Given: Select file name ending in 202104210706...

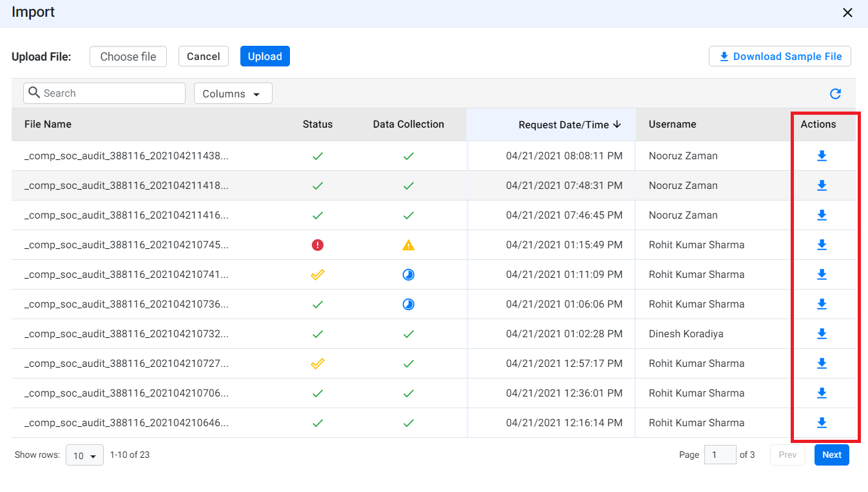Looking at the screenshot, I should 126,393.
